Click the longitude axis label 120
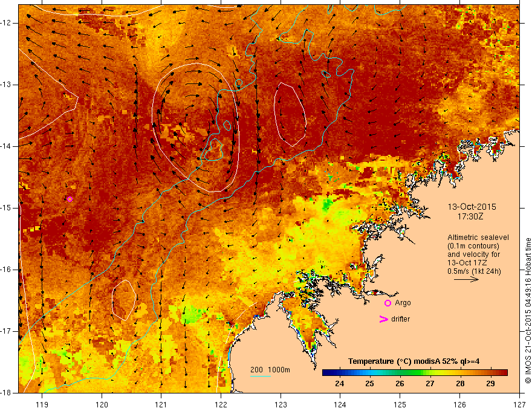The width and height of the screenshot is (532, 411). click(x=102, y=404)
